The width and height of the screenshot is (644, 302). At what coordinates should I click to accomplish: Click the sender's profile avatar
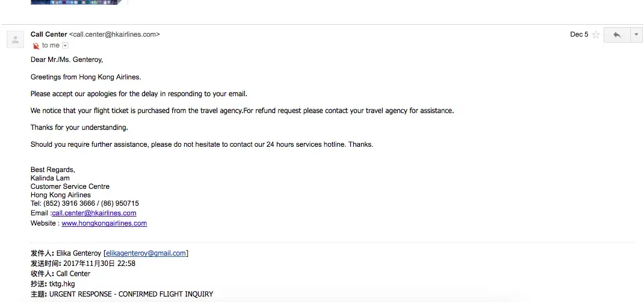[x=15, y=40]
